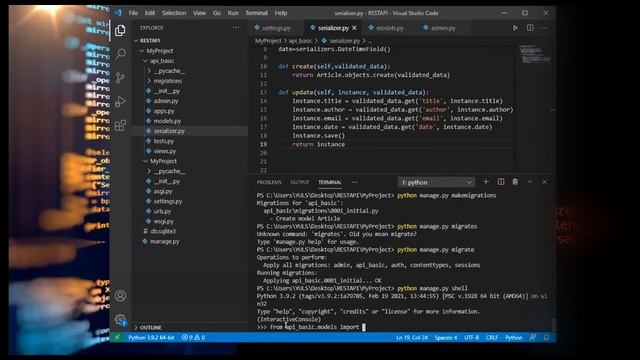
Task: Open the Run menu
Action: [233, 13]
